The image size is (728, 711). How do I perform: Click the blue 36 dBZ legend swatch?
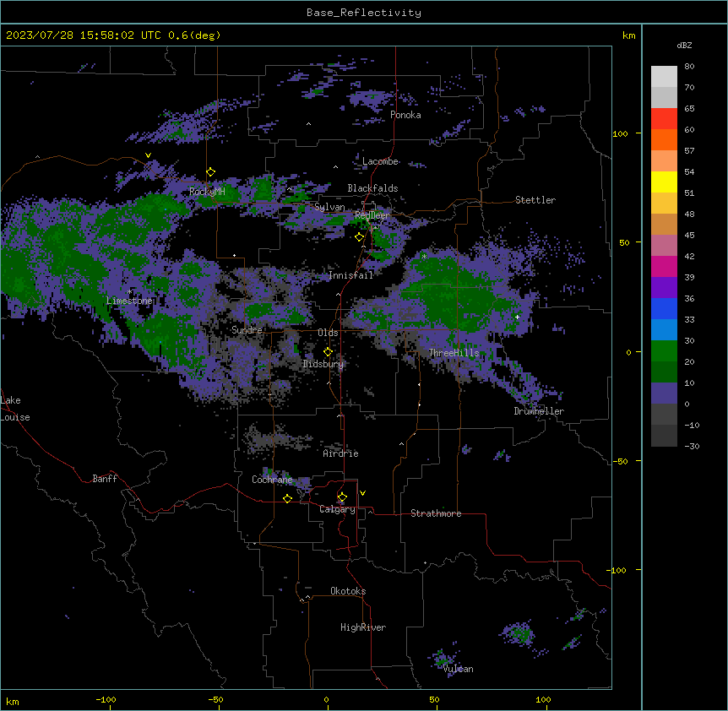[x=664, y=308]
